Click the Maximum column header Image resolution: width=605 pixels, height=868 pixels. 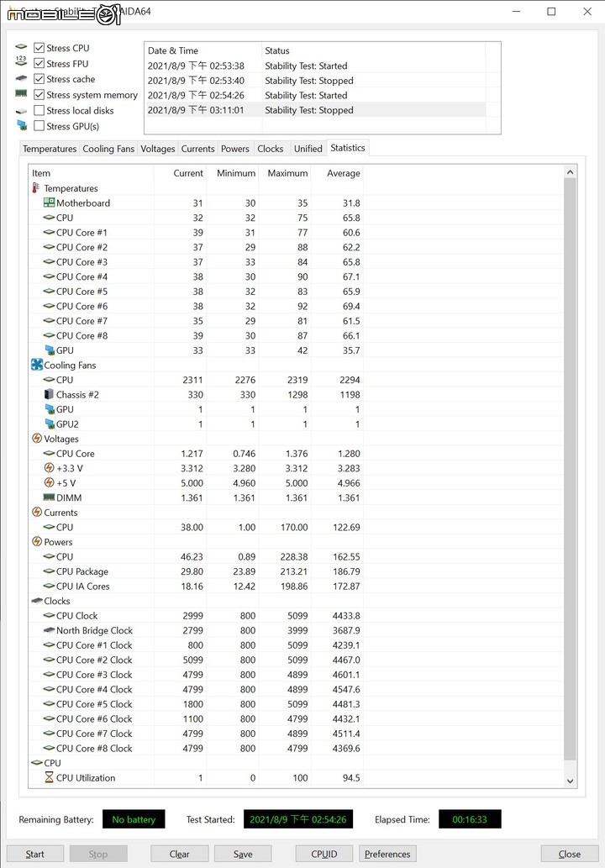click(x=285, y=173)
